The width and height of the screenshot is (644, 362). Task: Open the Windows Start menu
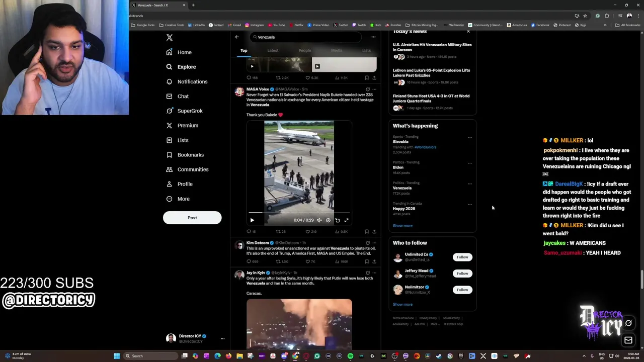(117, 356)
